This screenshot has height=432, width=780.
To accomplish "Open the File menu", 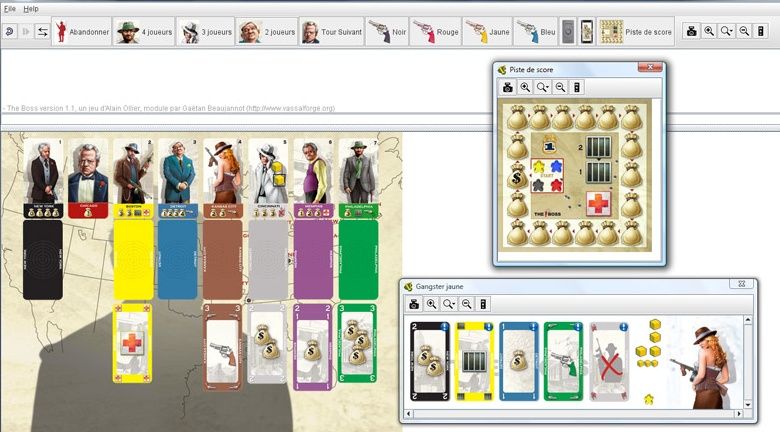I will point(10,8).
